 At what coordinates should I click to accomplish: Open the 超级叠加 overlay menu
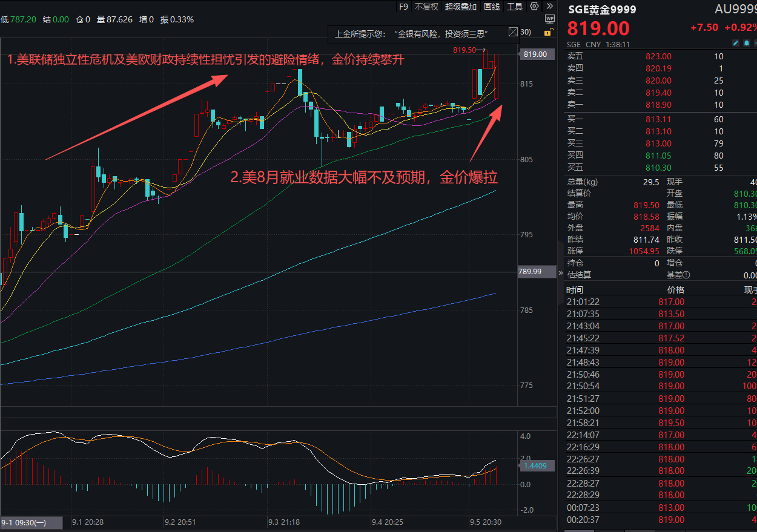click(x=461, y=7)
